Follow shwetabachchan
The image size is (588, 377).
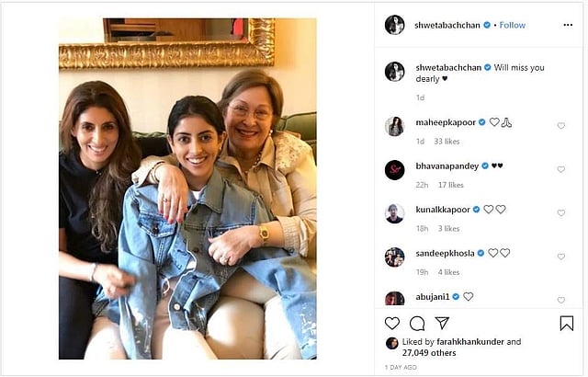(x=512, y=25)
